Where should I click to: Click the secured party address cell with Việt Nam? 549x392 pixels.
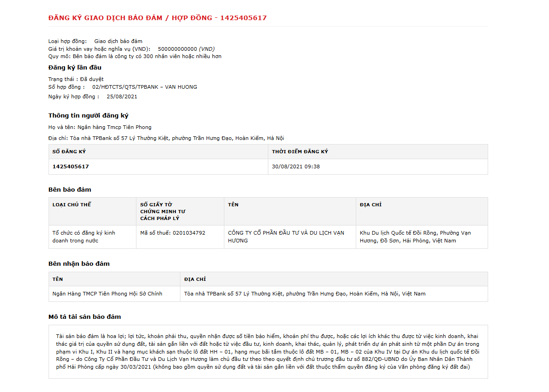(334, 294)
